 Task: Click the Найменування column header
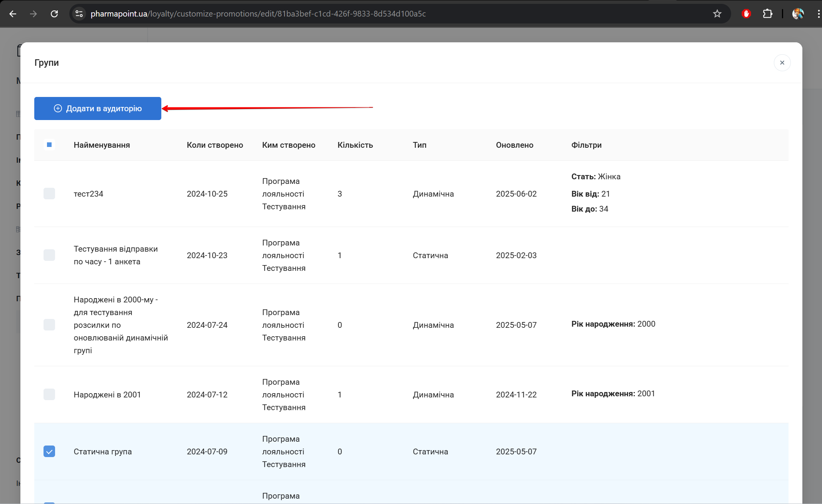tap(102, 145)
